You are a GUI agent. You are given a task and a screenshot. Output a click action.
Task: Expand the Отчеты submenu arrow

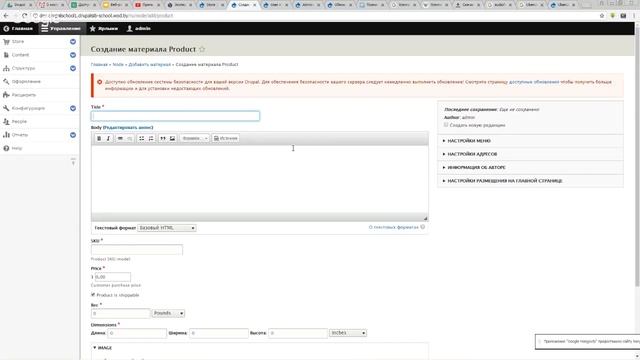coord(73,135)
